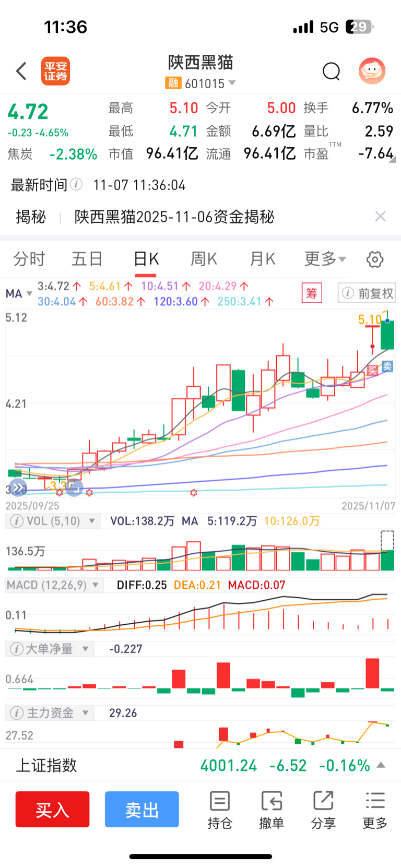This screenshot has height=868, width=401.
Task: Tap the back arrow icon
Action: [x=21, y=71]
